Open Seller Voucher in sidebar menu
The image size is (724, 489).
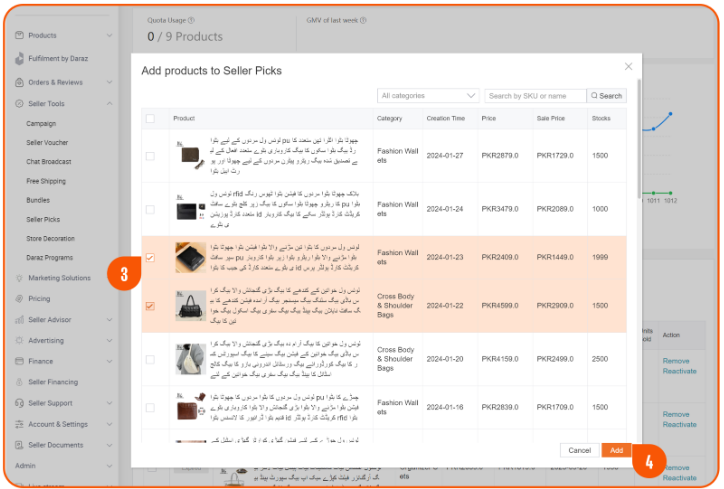point(47,142)
